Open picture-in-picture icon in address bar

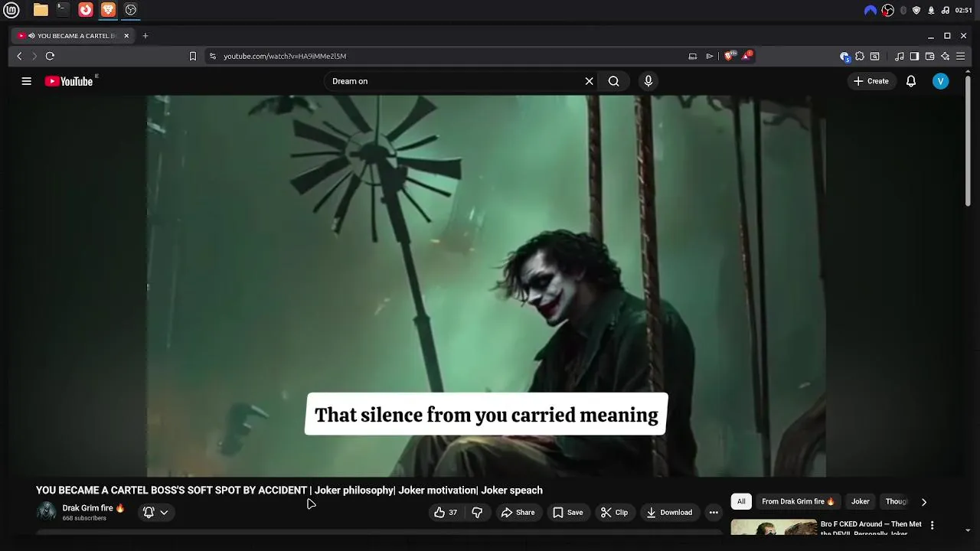pos(693,56)
